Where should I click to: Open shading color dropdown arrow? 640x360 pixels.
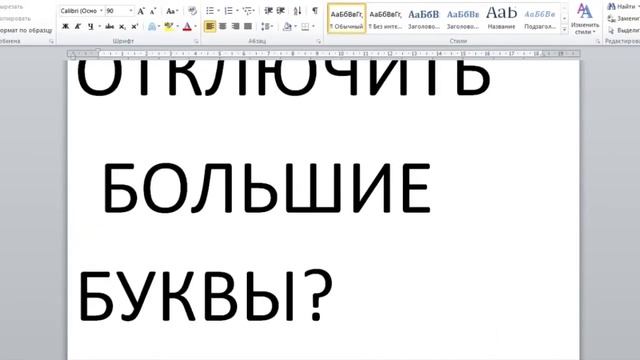pyautogui.click(x=296, y=27)
